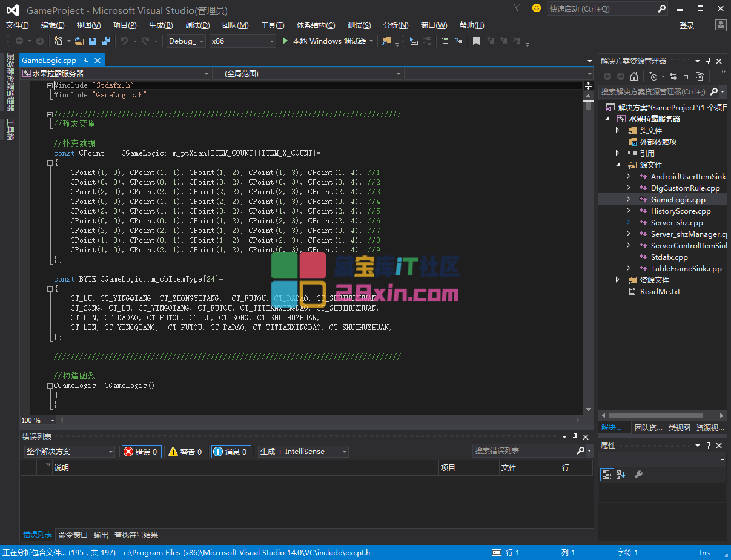Open the (全局范围) scope dropdown
The width and height of the screenshot is (731, 560).
tap(307, 74)
